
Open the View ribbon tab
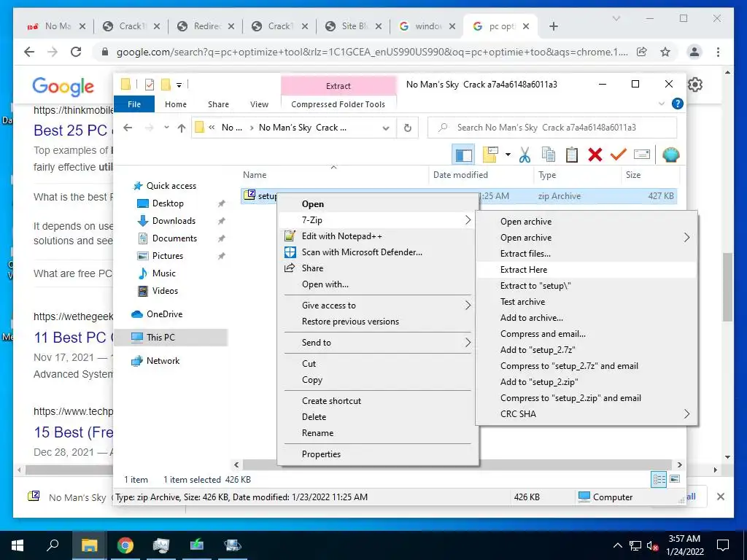tap(259, 104)
